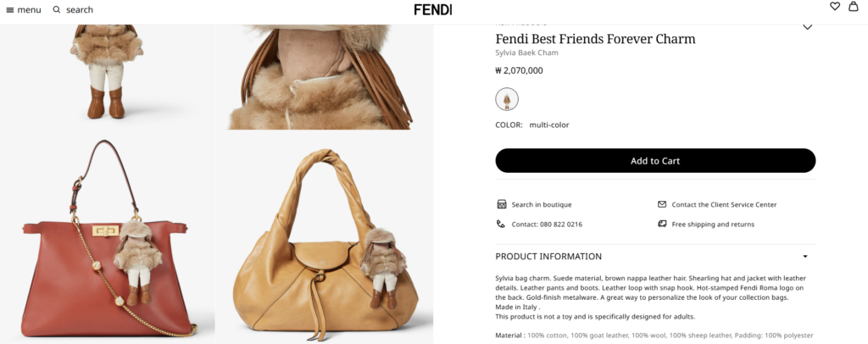The height and width of the screenshot is (344, 868).
Task: Open the shopping bag icon
Action: click(x=853, y=7)
